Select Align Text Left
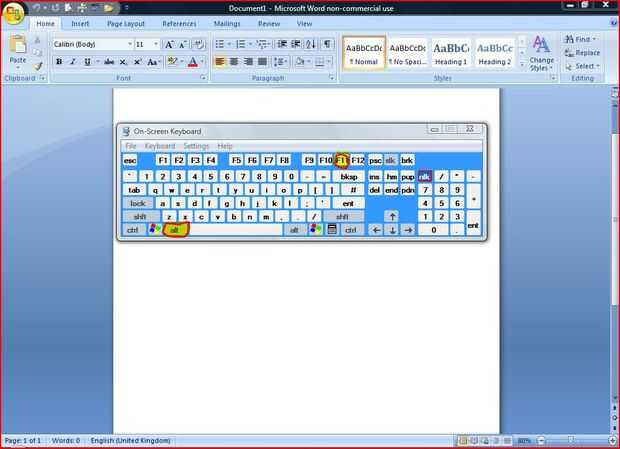This screenshot has height=449, width=620. (x=220, y=62)
